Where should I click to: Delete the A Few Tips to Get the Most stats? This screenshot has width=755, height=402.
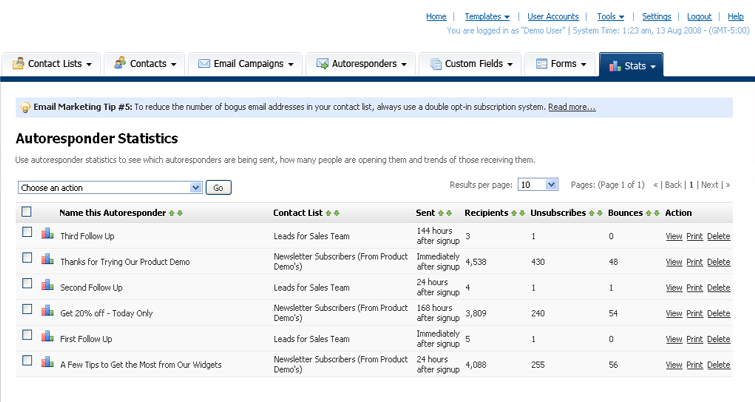coord(718,364)
